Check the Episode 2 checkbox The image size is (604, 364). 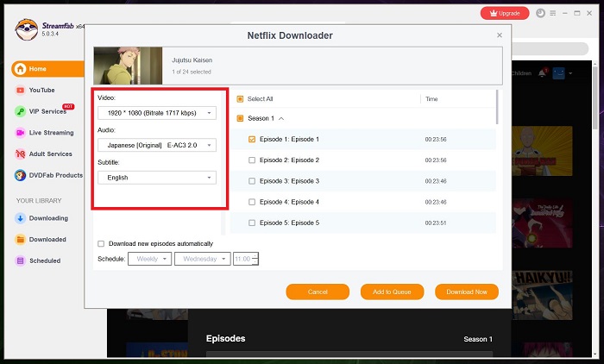tap(252, 160)
